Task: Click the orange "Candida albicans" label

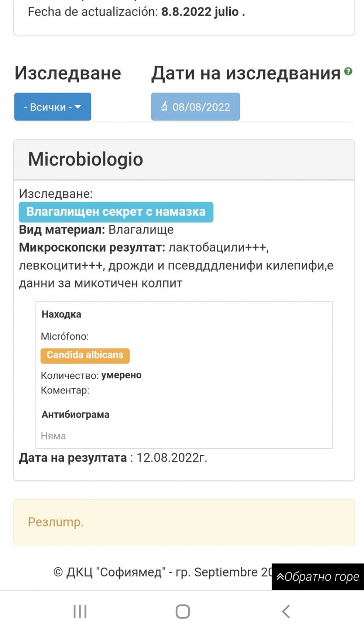Action: 85,355
